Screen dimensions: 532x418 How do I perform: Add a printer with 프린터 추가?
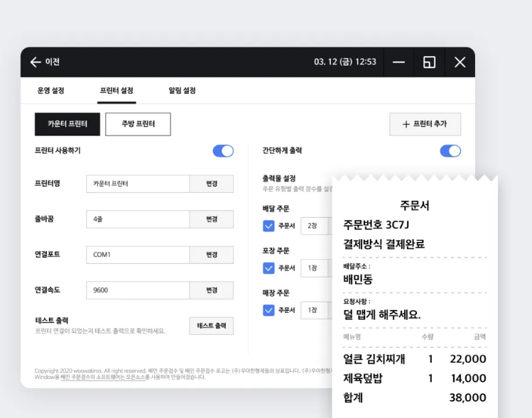(x=425, y=124)
